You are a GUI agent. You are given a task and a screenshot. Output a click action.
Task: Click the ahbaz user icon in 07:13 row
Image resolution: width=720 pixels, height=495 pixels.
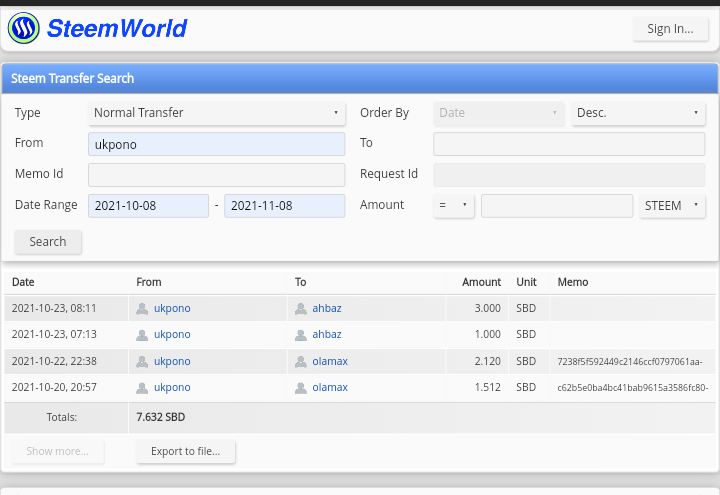301,335
